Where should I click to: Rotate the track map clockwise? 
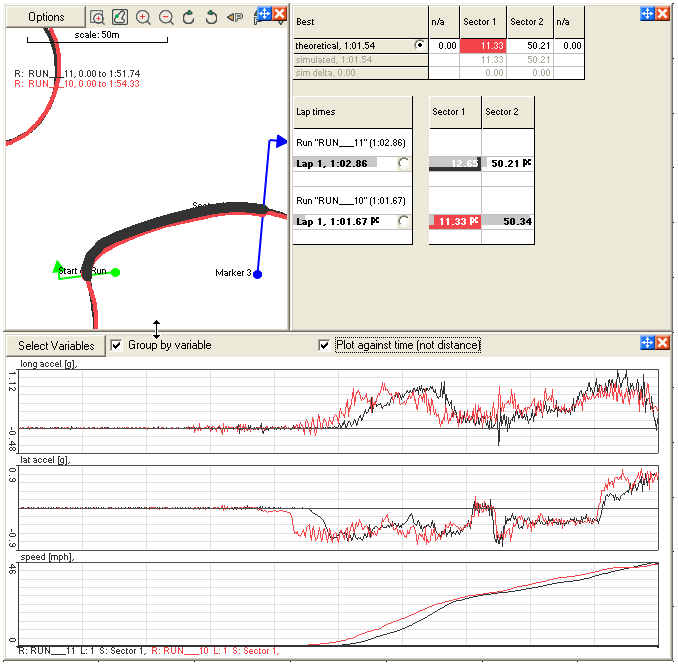coord(188,17)
